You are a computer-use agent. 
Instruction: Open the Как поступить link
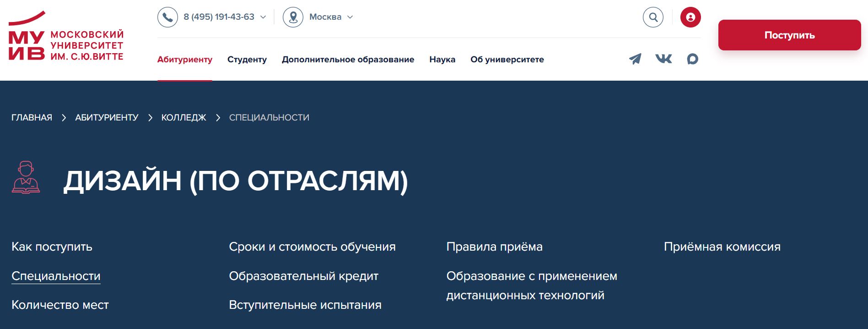(52, 247)
